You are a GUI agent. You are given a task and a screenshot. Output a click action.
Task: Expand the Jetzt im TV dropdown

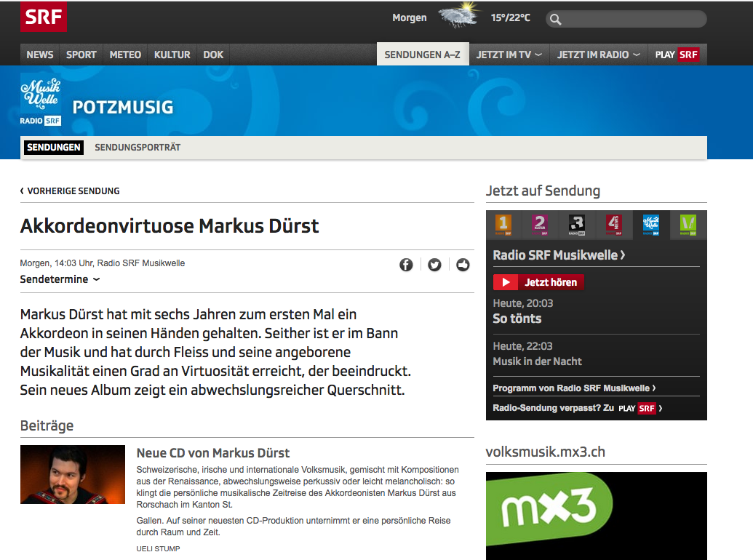click(x=509, y=55)
